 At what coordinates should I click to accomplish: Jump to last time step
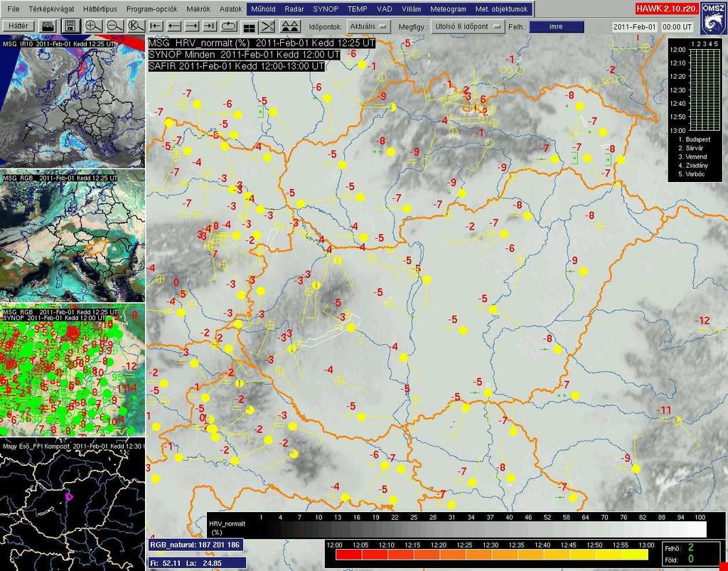point(210,26)
